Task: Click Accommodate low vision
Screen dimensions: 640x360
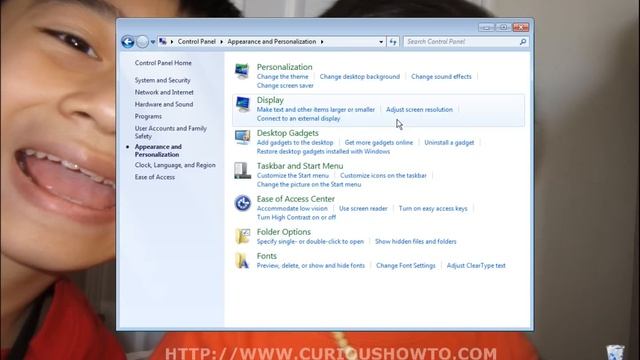Action: pos(292,209)
